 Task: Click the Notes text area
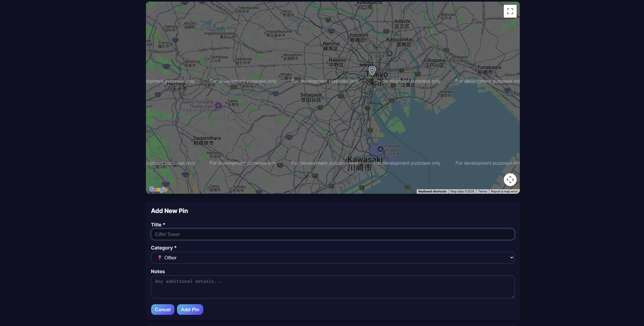coord(333,287)
